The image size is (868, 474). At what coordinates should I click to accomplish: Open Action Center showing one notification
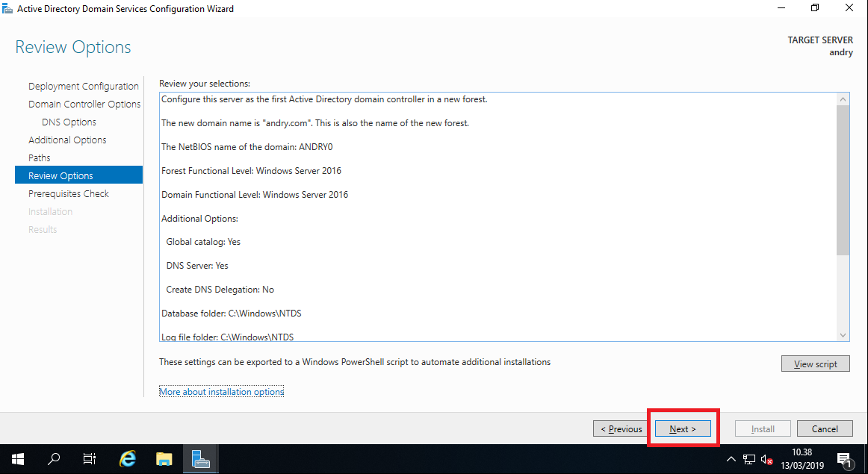point(846,458)
